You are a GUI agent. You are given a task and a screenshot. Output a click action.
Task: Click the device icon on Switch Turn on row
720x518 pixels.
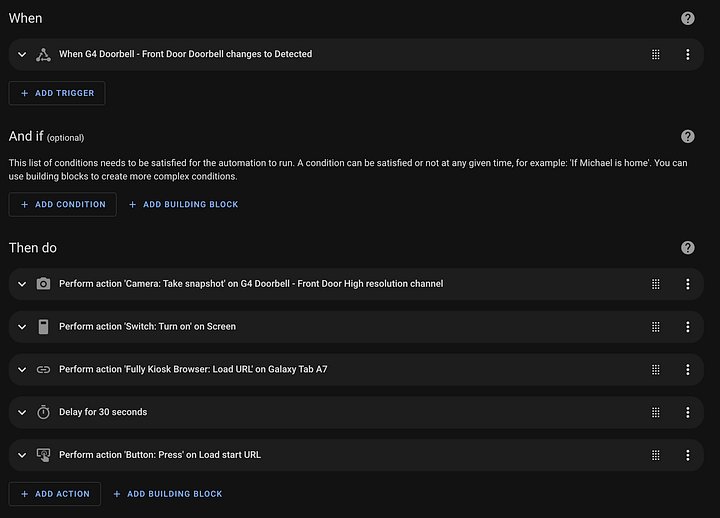43,327
